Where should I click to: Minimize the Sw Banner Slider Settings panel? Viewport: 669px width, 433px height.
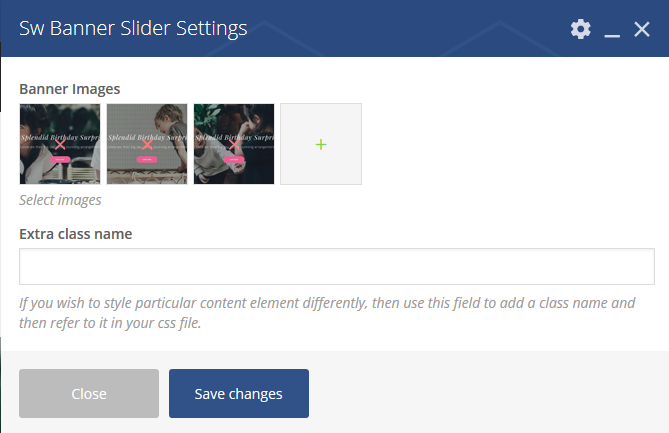click(612, 30)
